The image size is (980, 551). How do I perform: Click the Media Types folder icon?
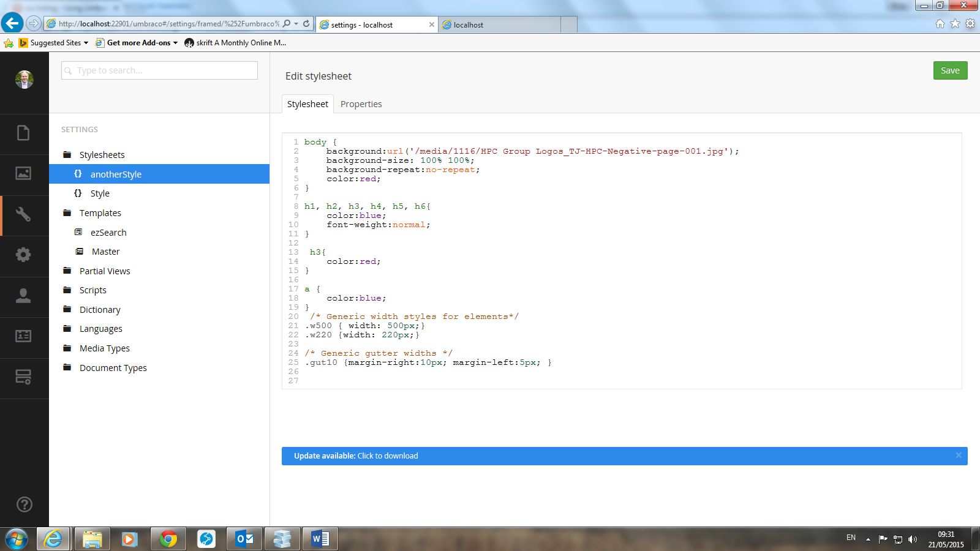(x=67, y=348)
